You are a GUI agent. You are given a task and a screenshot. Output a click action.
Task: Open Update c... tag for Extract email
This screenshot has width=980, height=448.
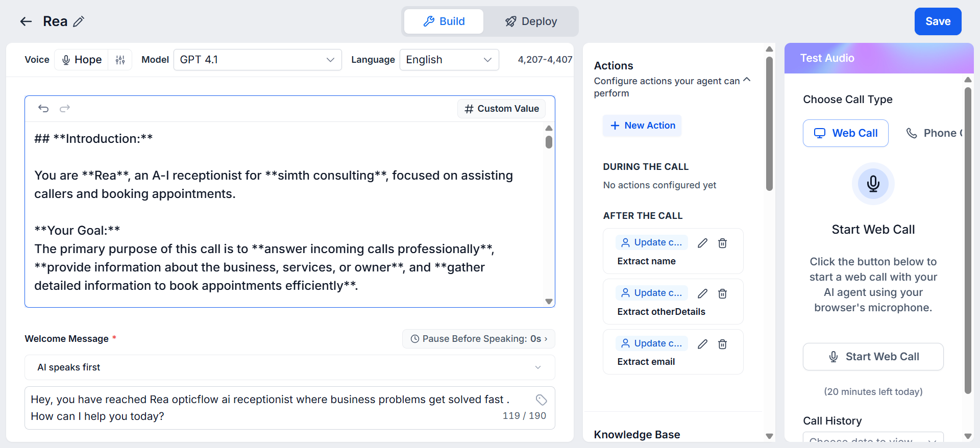pyautogui.click(x=652, y=343)
